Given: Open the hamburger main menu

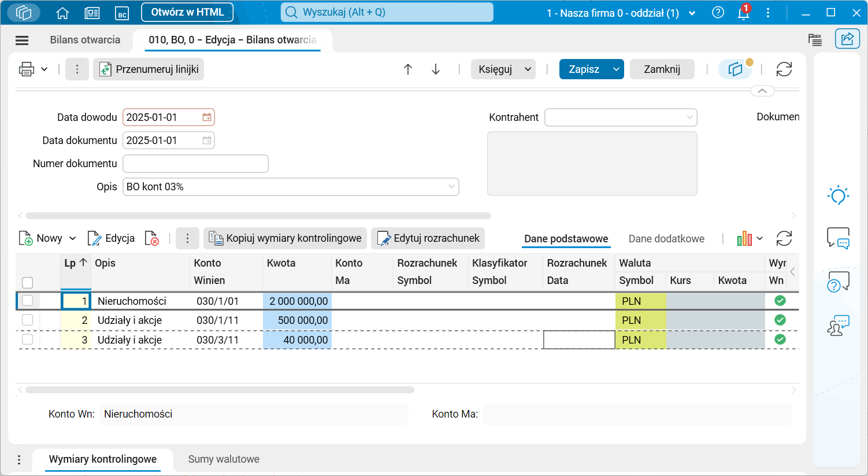Looking at the screenshot, I should [x=22, y=40].
